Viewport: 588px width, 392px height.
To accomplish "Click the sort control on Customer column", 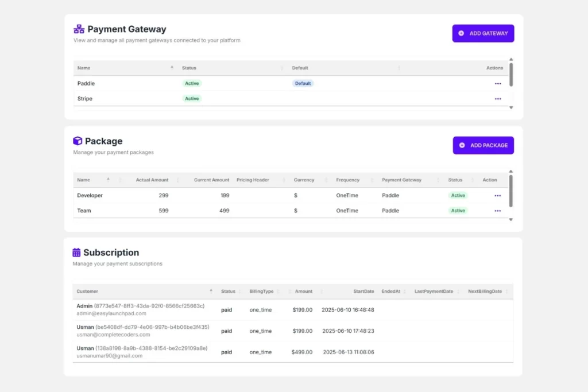I will (x=212, y=291).
